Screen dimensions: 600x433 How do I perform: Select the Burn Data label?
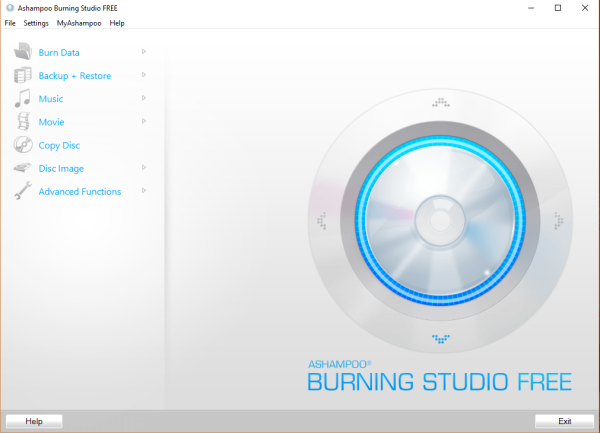(x=59, y=52)
